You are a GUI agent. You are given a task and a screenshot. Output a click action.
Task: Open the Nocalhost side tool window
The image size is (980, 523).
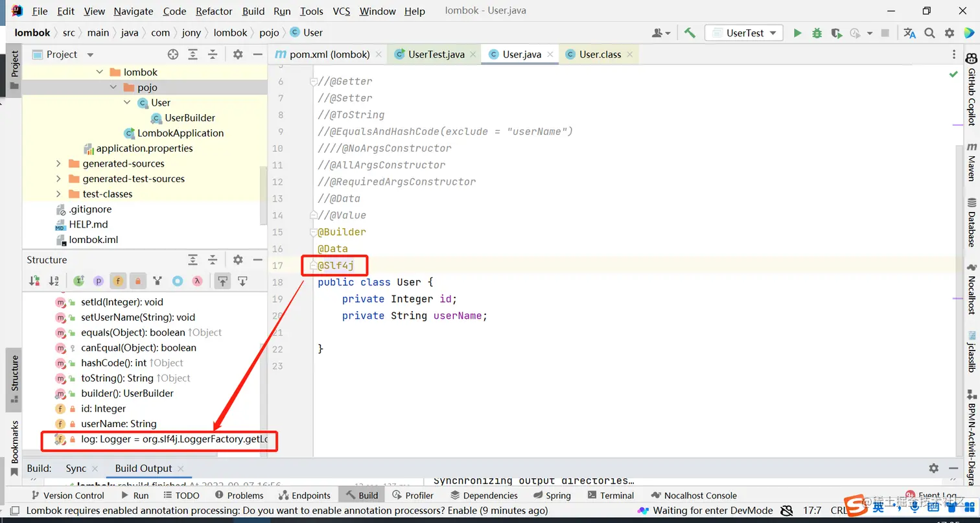tap(972, 289)
